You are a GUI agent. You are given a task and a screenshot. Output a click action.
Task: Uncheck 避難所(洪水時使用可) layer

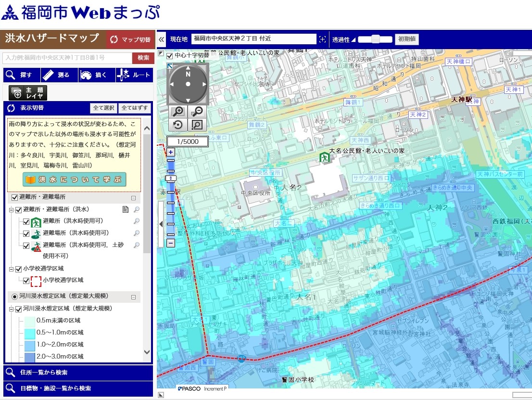tap(26, 222)
